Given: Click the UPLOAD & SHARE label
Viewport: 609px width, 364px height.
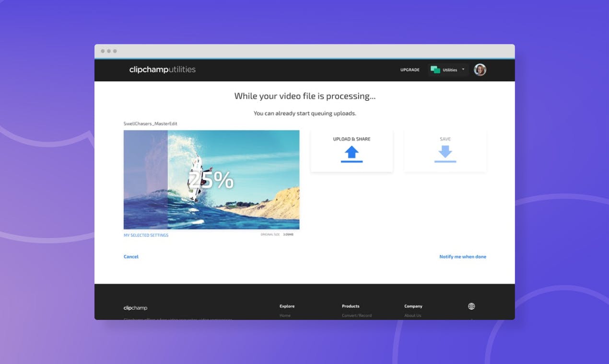Looking at the screenshot, I should point(351,139).
